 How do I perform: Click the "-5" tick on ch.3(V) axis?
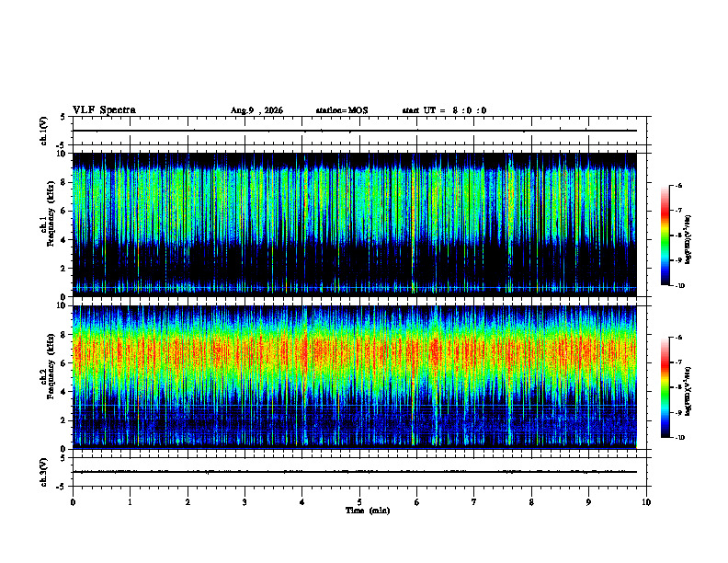click(x=62, y=487)
